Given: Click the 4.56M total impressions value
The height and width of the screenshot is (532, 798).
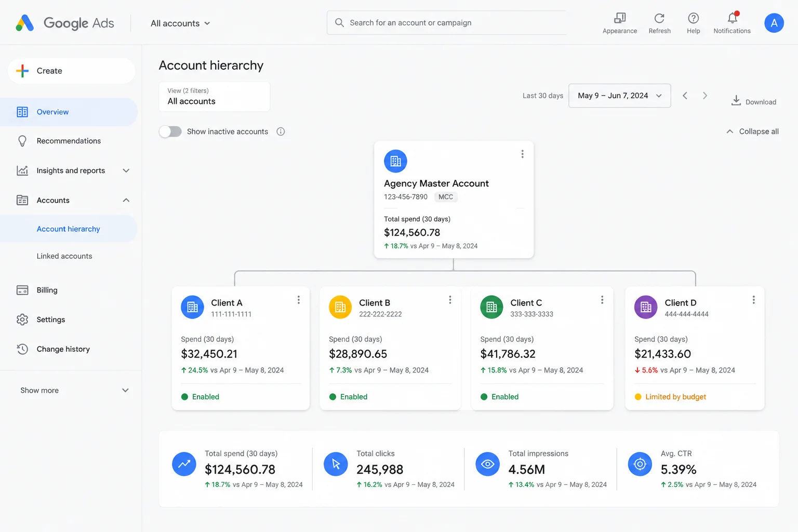Looking at the screenshot, I should tap(527, 470).
